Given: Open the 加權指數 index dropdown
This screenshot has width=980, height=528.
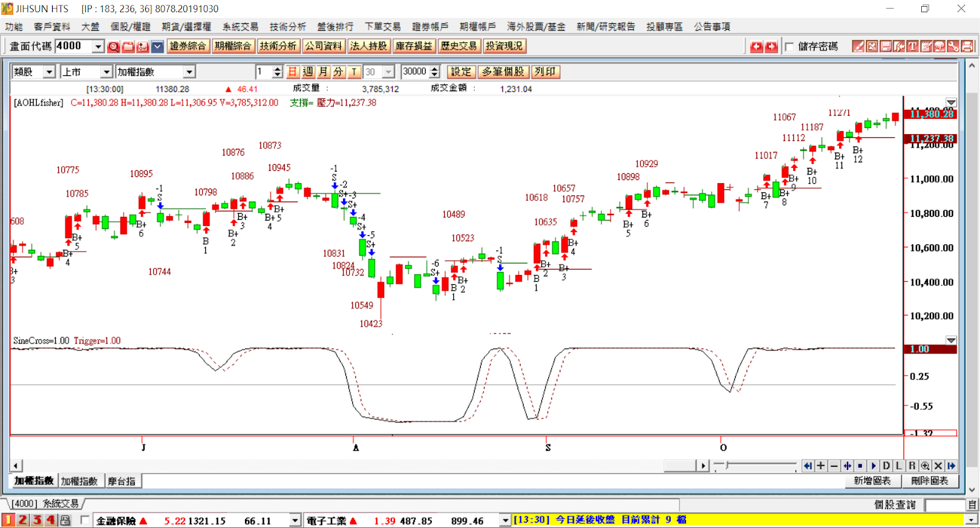Looking at the screenshot, I should (x=189, y=72).
